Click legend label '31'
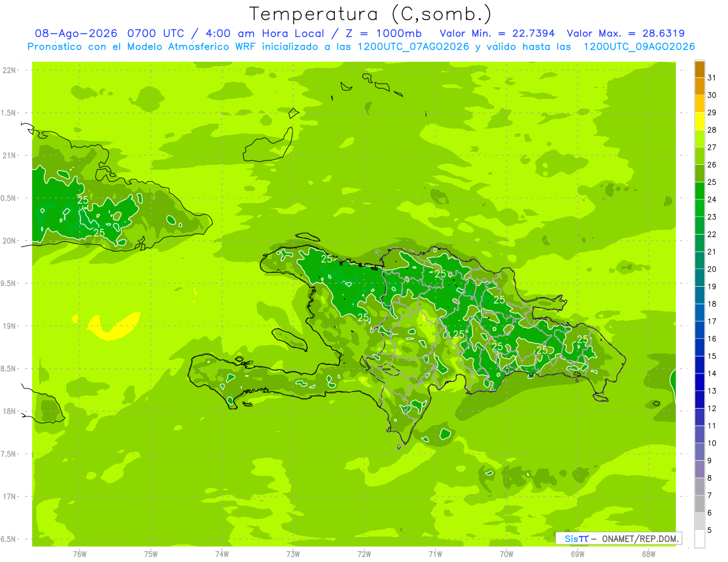728x562 pixels. 712,78
